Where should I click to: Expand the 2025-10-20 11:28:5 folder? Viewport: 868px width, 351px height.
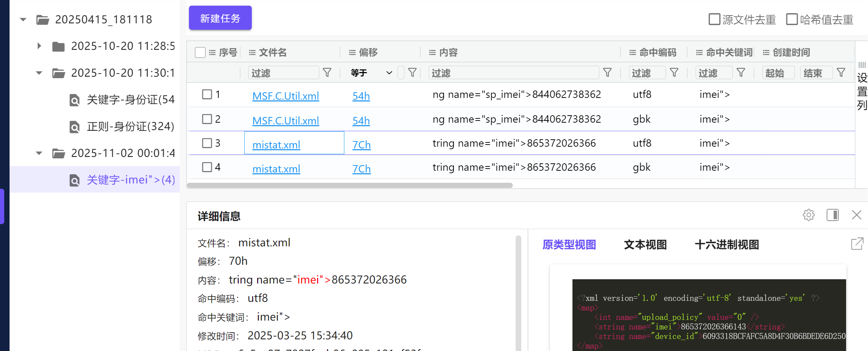(x=39, y=46)
